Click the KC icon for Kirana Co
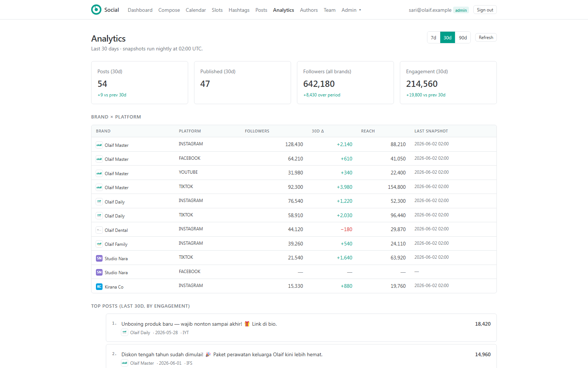Screen dimensions: 588x368 point(99,287)
